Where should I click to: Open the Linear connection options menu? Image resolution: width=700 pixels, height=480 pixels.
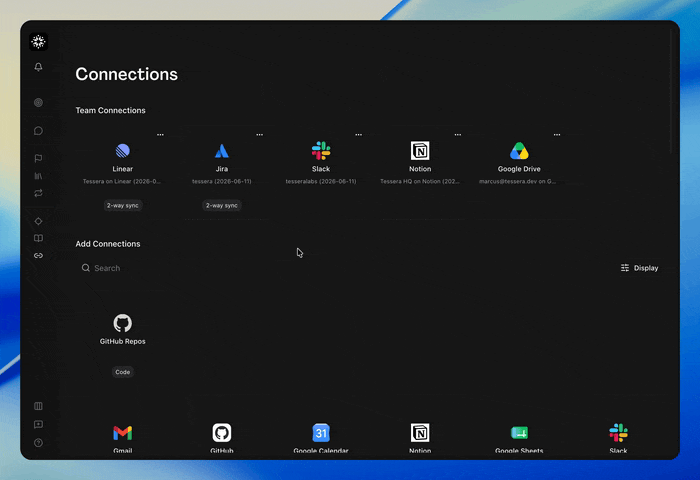(x=160, y=134)
